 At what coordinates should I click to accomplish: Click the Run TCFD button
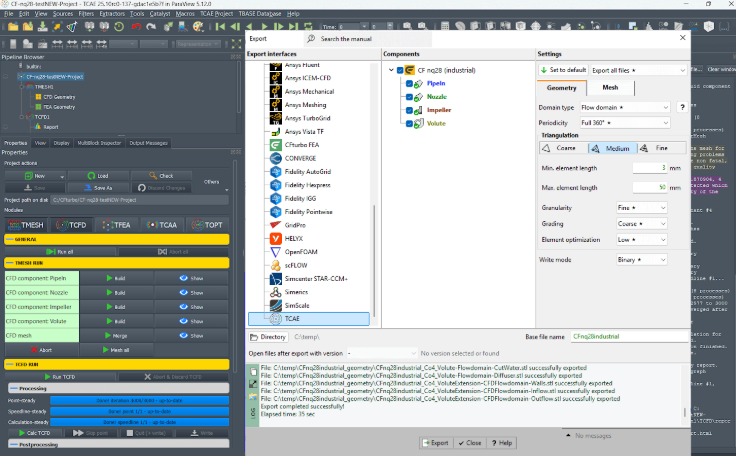60,377
